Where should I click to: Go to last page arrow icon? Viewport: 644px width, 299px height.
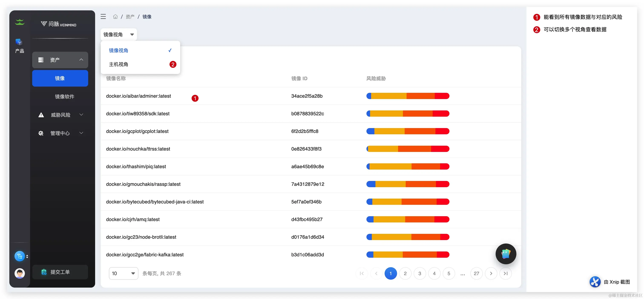coord(506,273)
